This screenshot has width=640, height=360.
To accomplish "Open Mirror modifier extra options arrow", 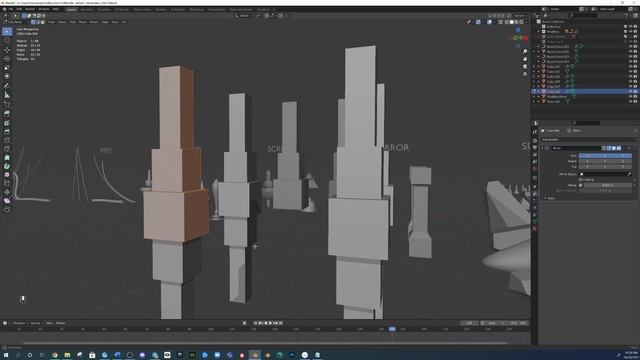I will pos(624,148).
